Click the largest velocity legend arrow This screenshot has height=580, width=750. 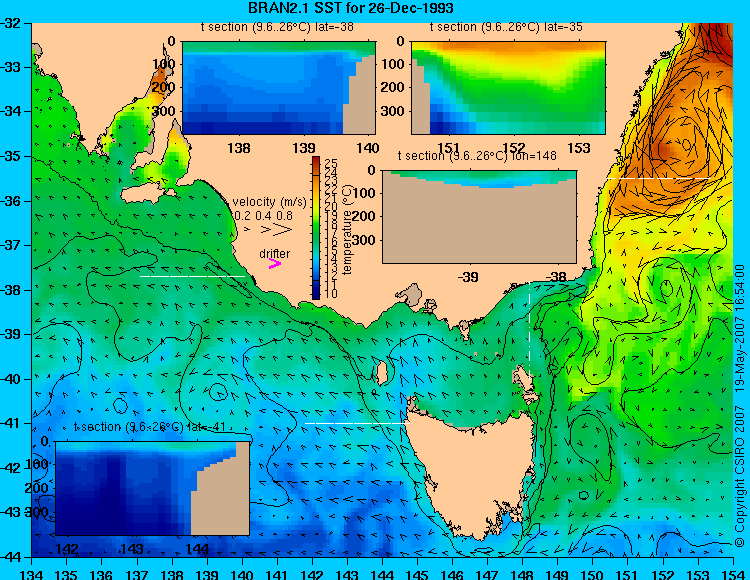(x=283, y=230)
